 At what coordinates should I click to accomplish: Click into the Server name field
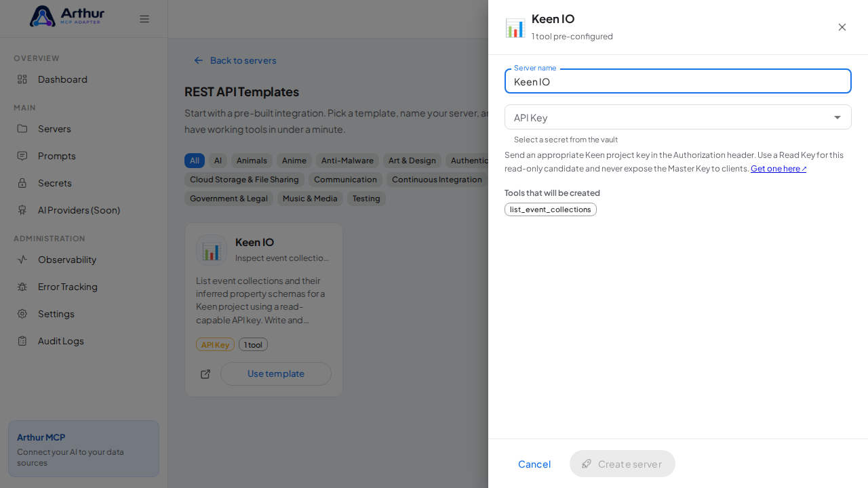pos(678,81)
